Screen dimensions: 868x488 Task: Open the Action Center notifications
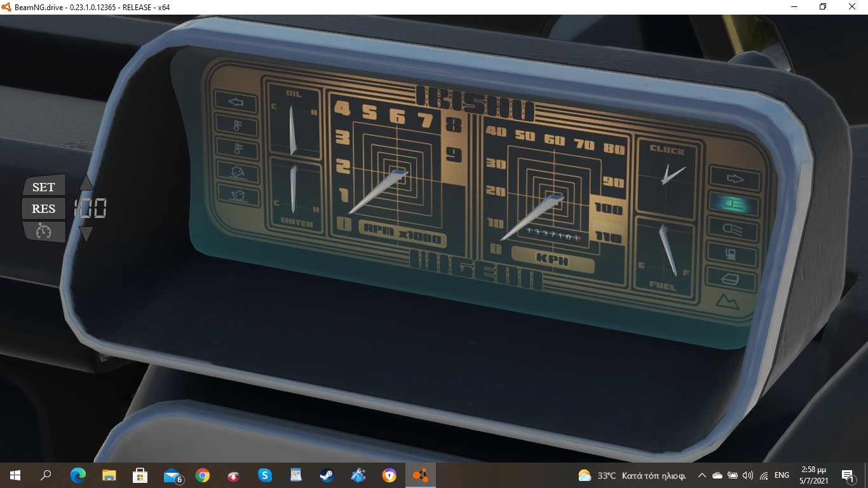tap(848, 475)
